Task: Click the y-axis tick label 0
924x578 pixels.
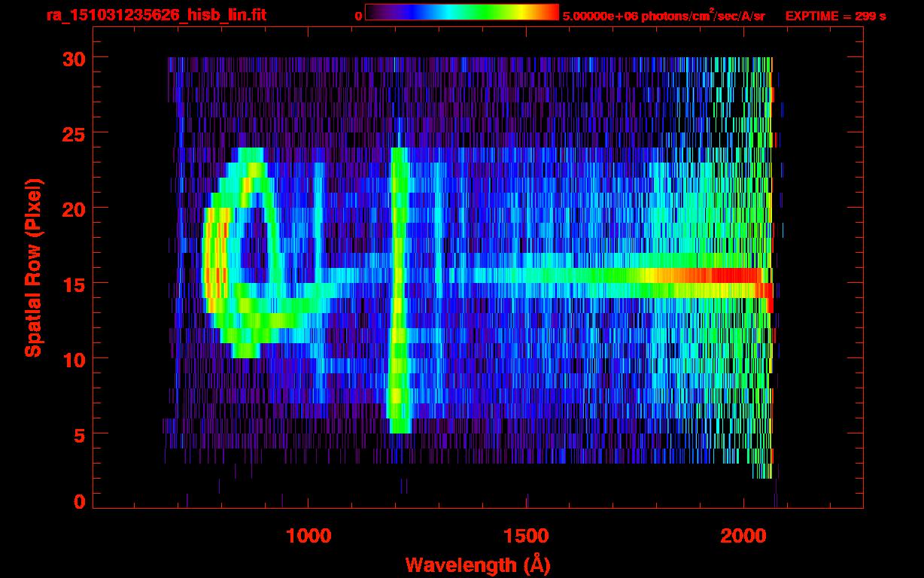Action: coord(79,501)
